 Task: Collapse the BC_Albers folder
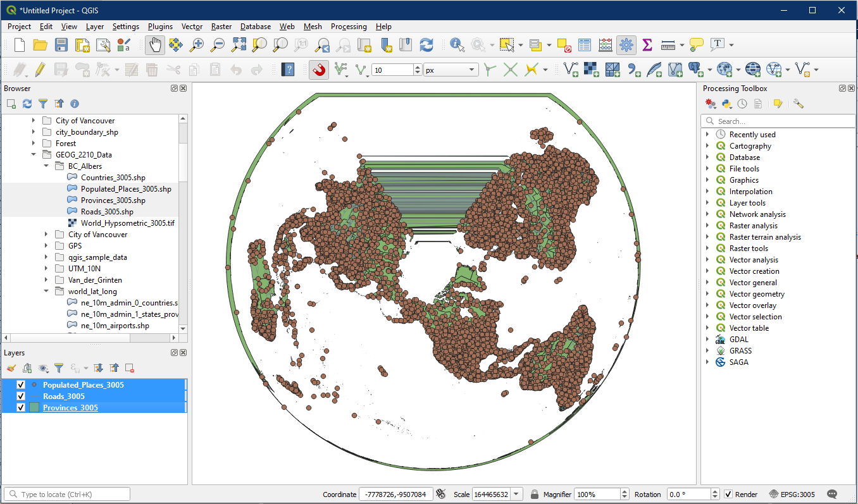click(x=46, y=166)
